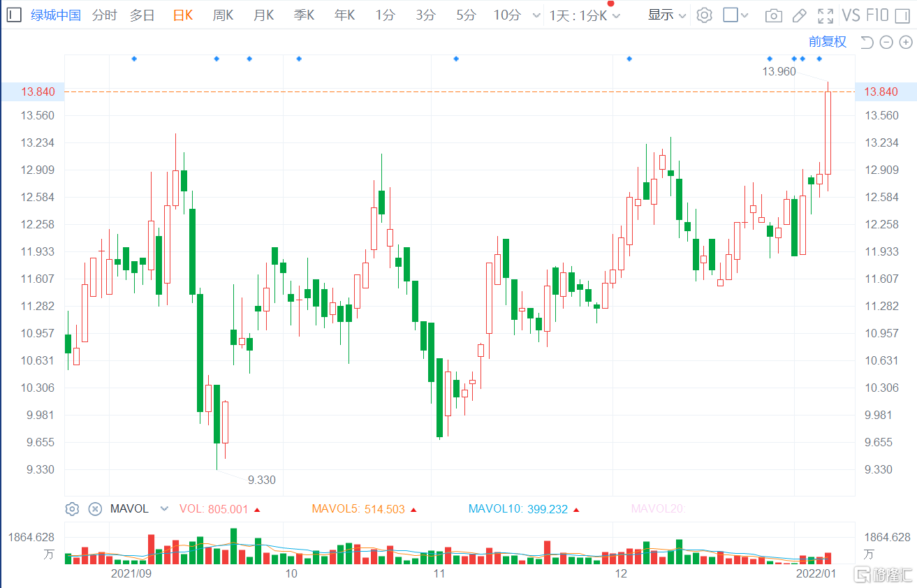Open the 1天:1分K period dropdown
This screenshot has height=588, width=917.
click(x=584, y=15)
